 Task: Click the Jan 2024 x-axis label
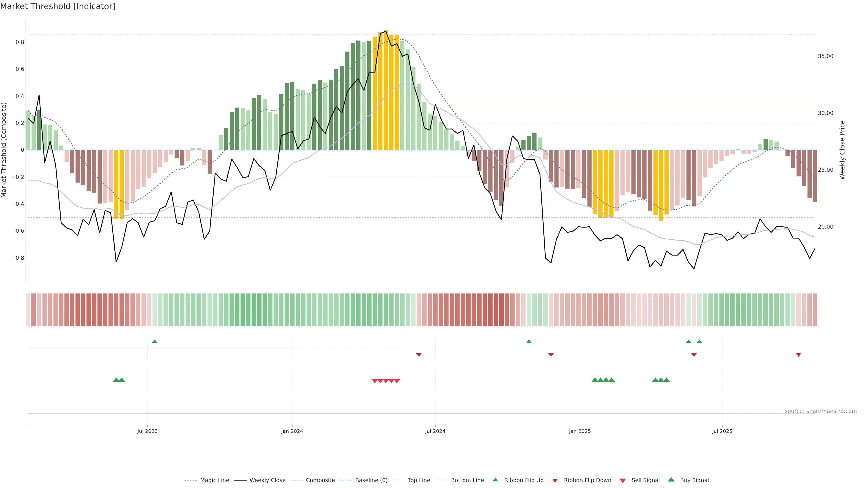tap(292, 431)
